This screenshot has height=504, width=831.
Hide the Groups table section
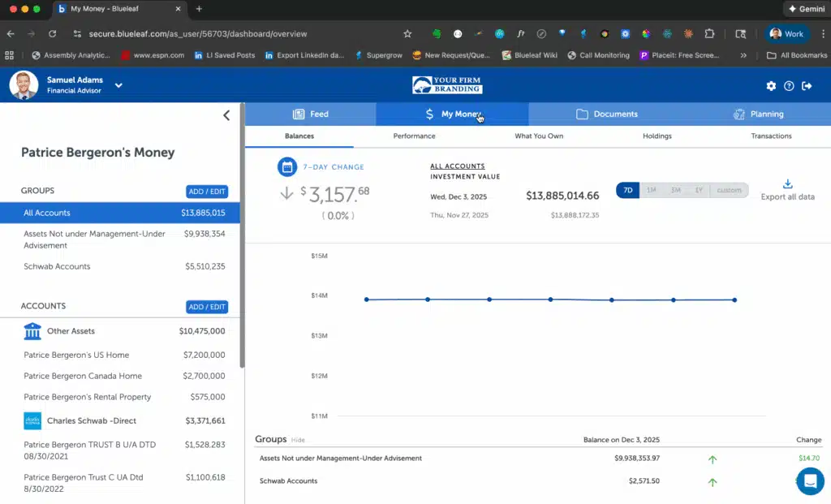[298, 440]
